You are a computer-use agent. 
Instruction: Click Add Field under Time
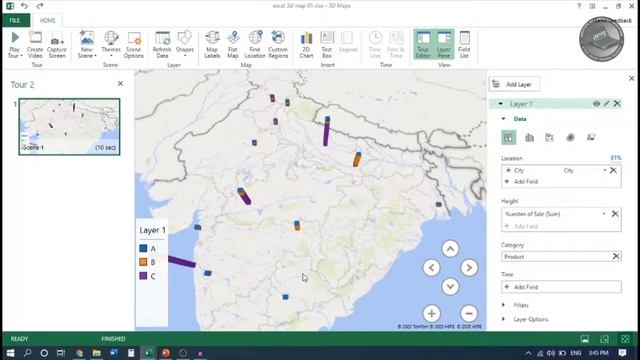(x=561, y=287)
